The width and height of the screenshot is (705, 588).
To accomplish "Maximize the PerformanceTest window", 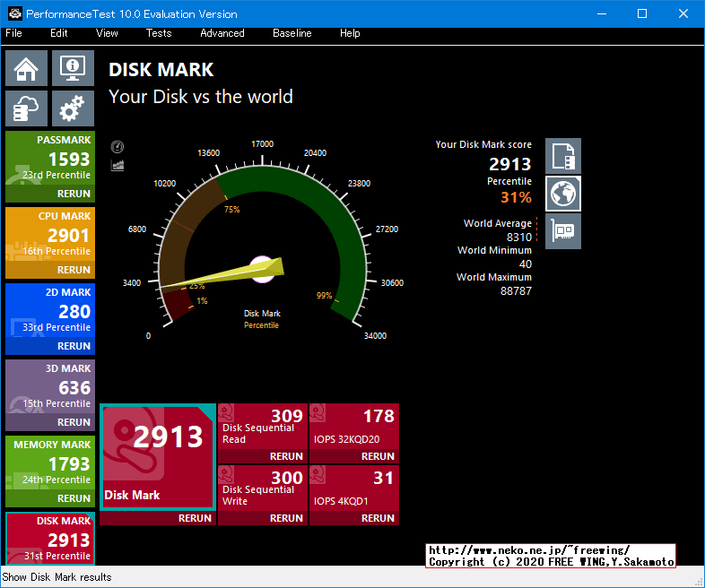I will click(x=642, y=13).
